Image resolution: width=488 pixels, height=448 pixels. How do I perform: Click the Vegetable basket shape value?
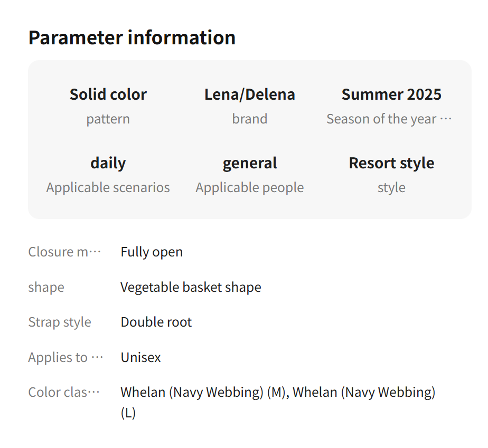coord(191,287)
